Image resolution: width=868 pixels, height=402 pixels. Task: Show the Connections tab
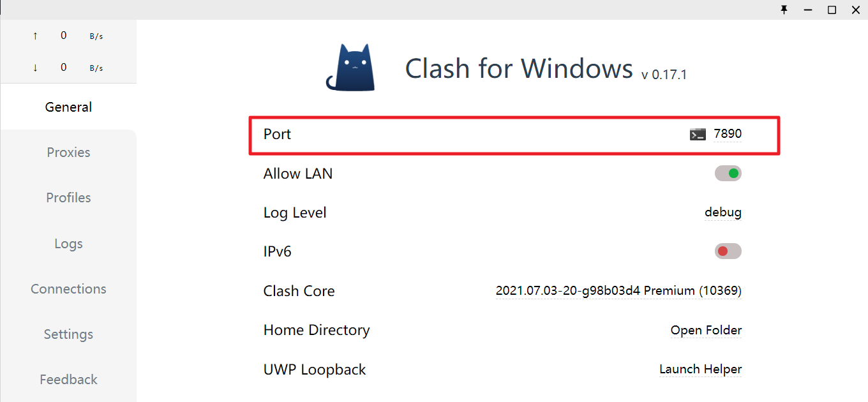(x=68, y=289)
